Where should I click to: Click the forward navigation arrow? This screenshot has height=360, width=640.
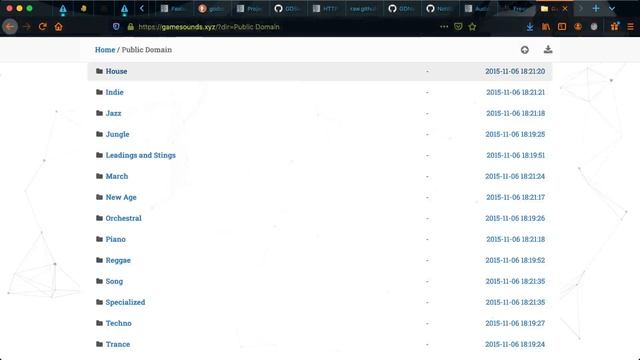27,27
